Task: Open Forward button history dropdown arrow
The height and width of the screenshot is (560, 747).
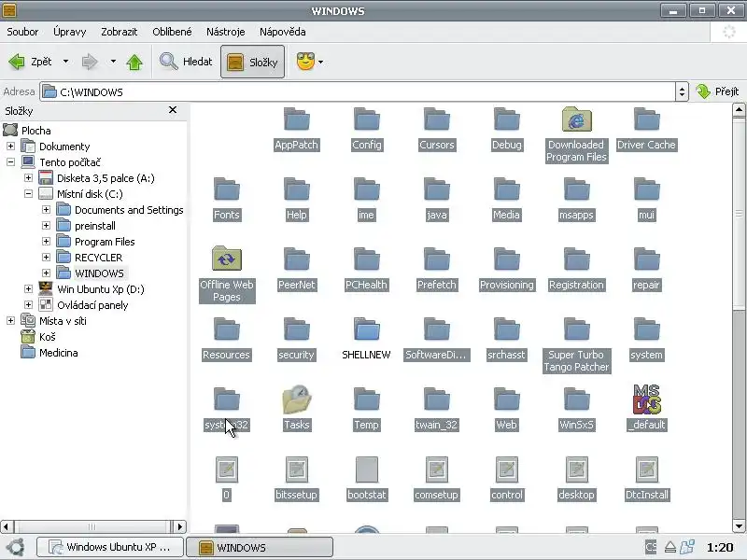Action: click(x=113, y=62)
